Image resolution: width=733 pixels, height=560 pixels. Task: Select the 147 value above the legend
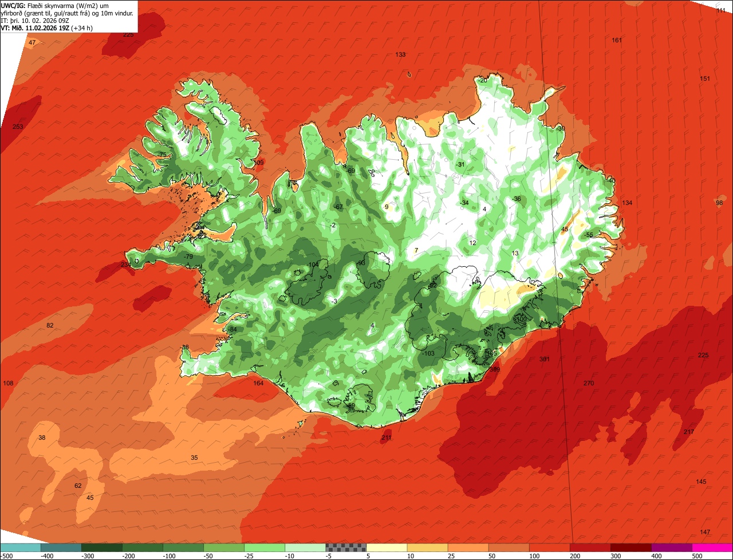click(705, 532)
